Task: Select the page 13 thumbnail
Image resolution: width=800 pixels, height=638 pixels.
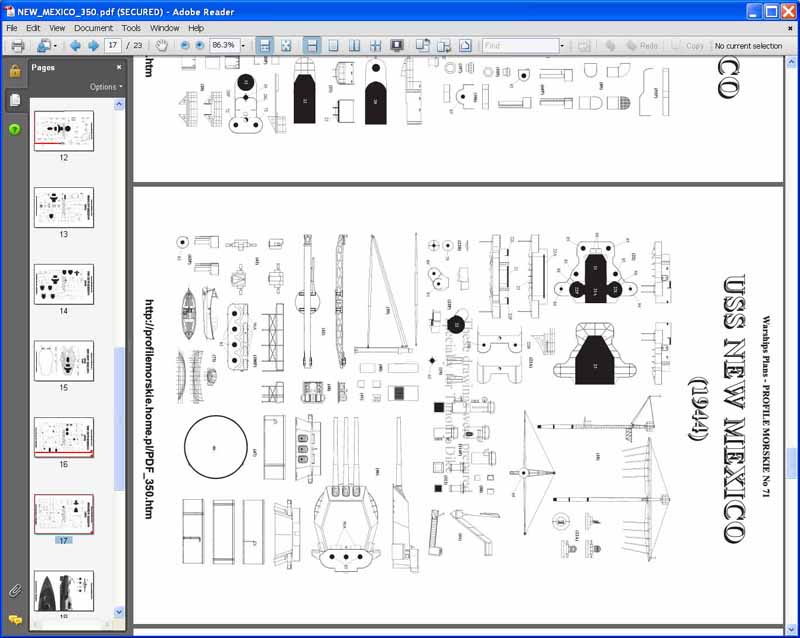Action: point(64,207)
